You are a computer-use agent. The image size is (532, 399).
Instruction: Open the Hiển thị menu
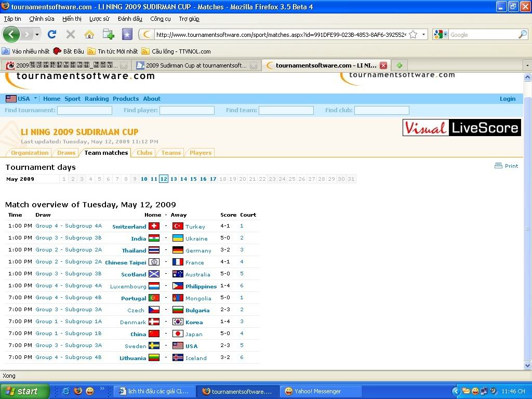coord(72,19)
